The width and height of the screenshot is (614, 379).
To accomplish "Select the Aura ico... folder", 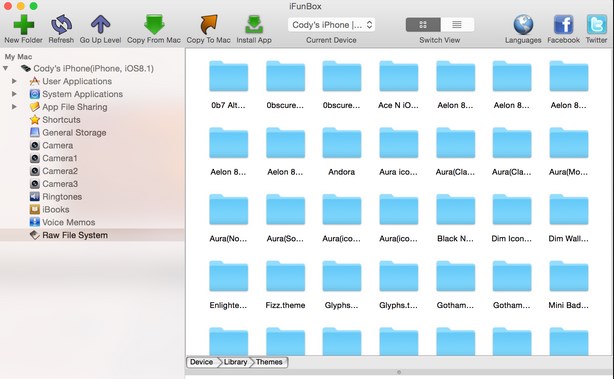I will tap(399, 143).
